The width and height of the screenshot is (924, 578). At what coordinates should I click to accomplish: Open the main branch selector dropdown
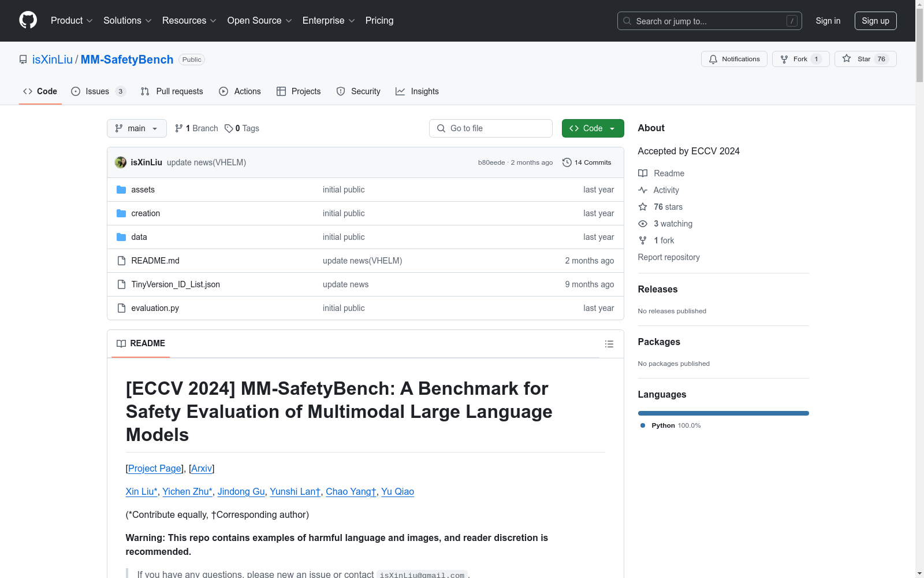137,128
